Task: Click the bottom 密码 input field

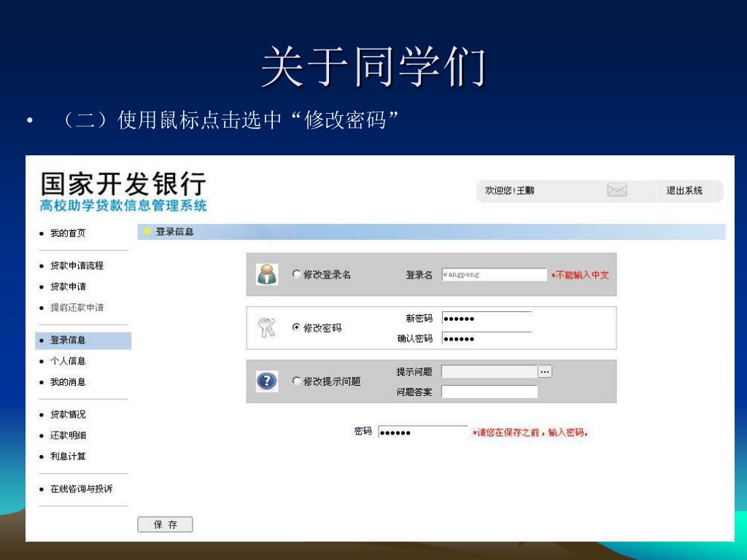Action: (423, 432)
